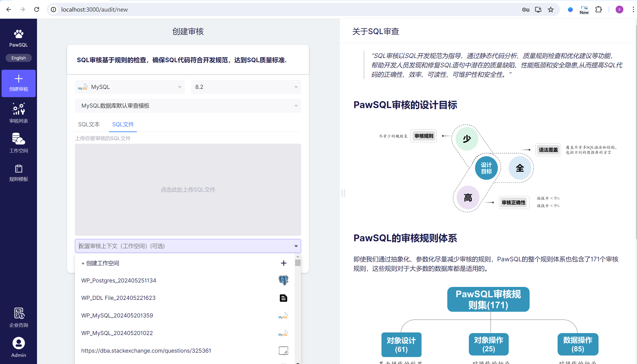Image resolution: width=637 pixels, height=364 pixels.
Task: Switch the language to English
Action: tap(18, 58)
